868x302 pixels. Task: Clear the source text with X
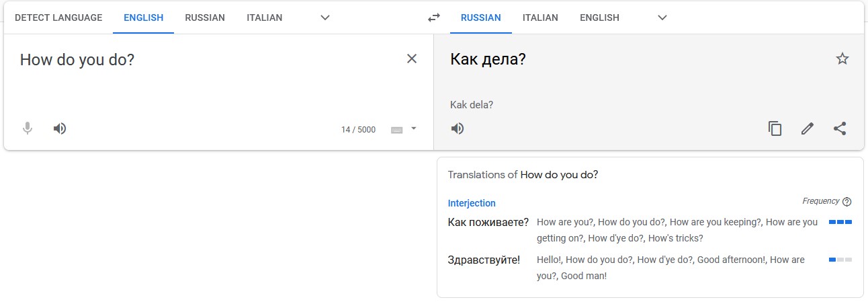click(x=412, y=59)
